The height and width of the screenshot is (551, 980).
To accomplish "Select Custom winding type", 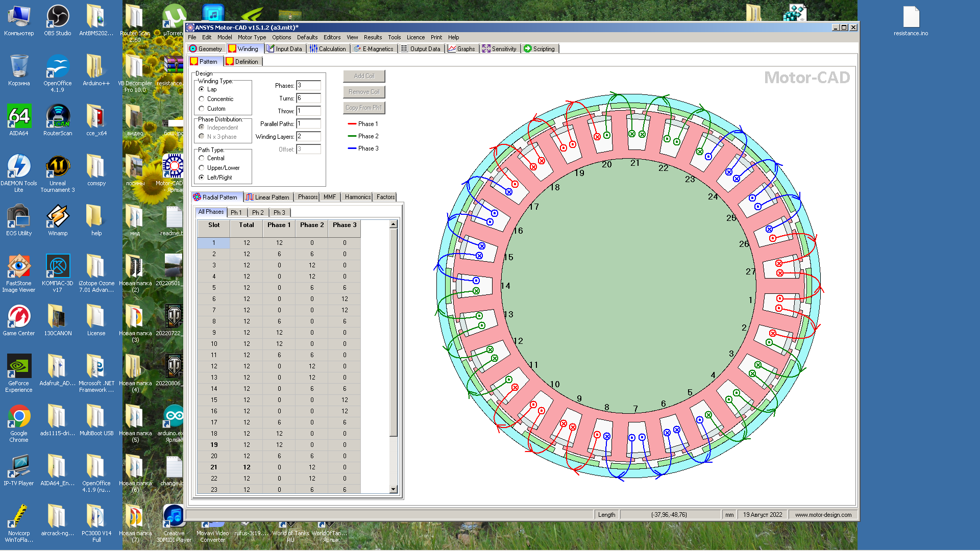I will (202, 109).
